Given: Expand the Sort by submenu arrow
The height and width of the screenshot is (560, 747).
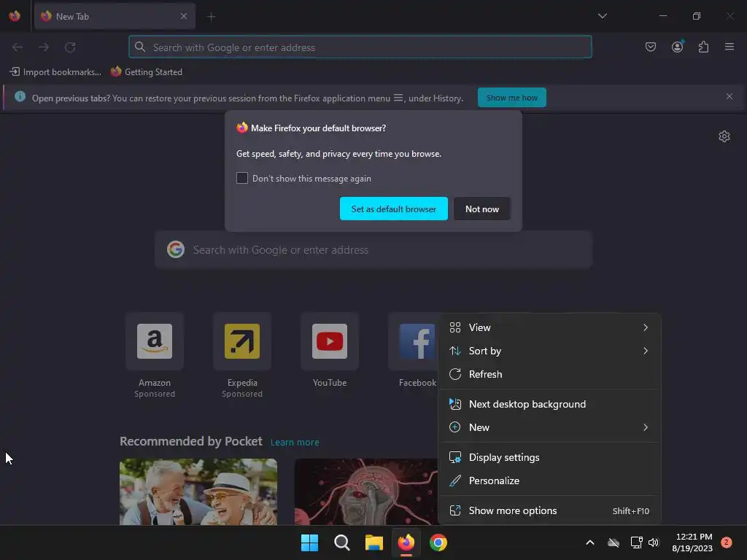Looking at the screenshot, I should (x=646, y=351).
